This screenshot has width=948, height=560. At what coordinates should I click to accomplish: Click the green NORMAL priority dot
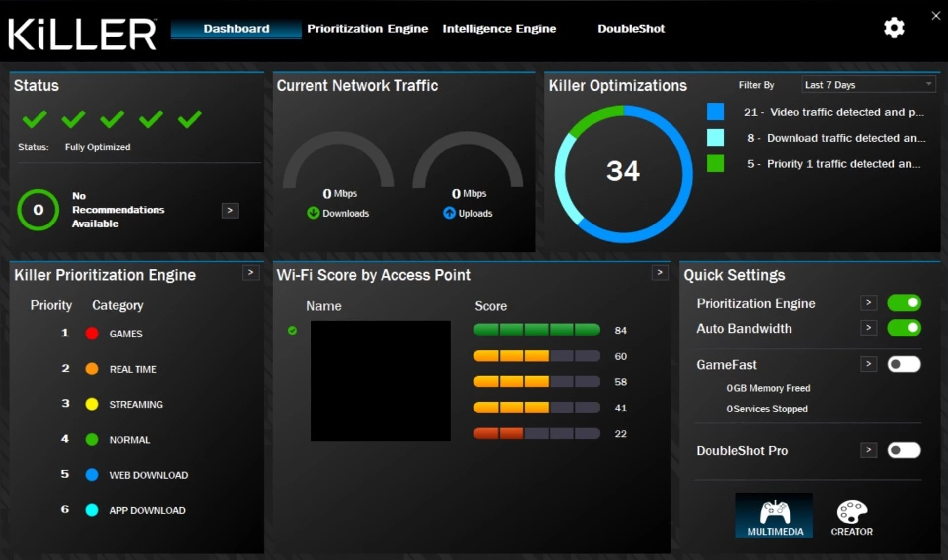click(x=92, y=439)
